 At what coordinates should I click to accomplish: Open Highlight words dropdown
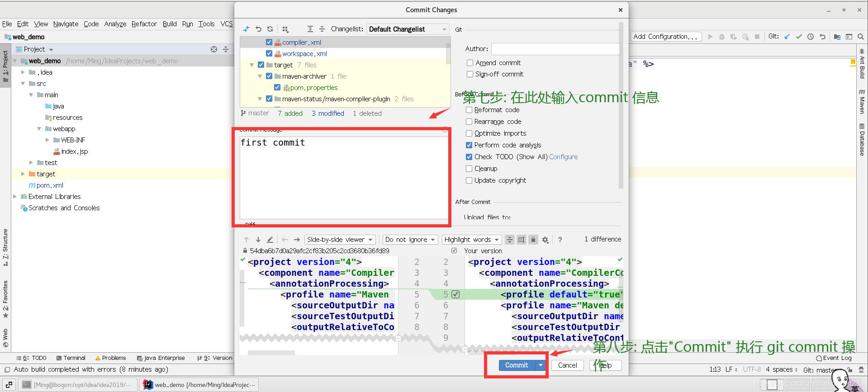tap(471, 240)
